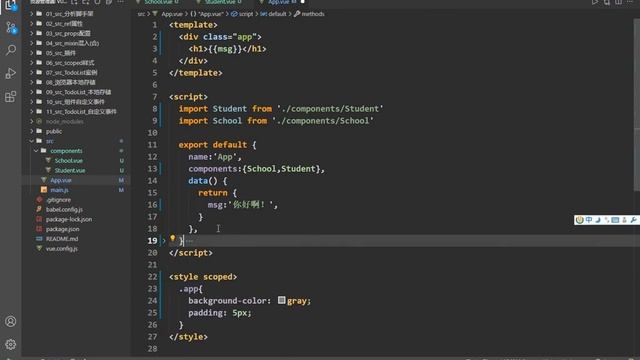Open the Source Control view
This screenshot has height=360, width=640.
[x=11, y=28]
